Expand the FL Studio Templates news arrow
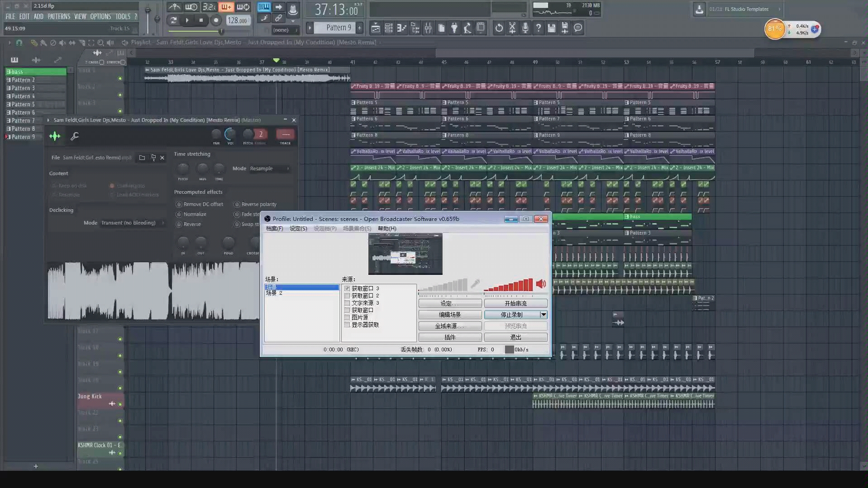This screenshot has width=868, height=488. point(779,9)
